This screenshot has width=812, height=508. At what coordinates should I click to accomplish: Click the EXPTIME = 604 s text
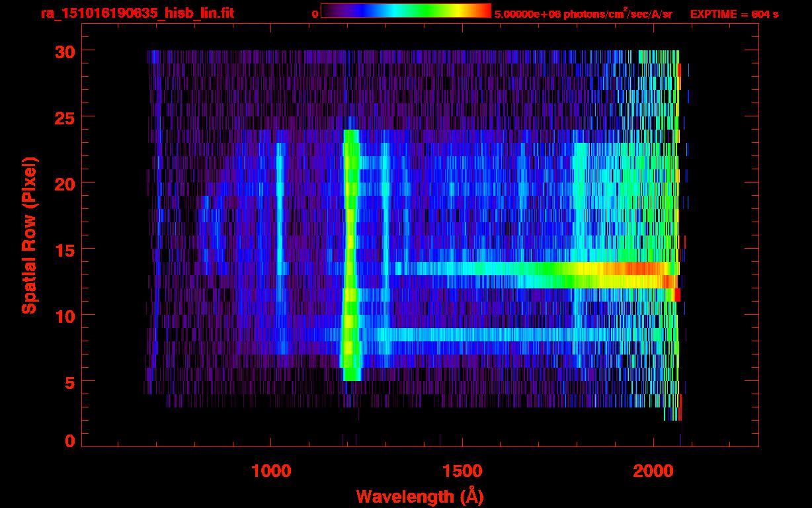pyautogui.click(x=734, y=14)
